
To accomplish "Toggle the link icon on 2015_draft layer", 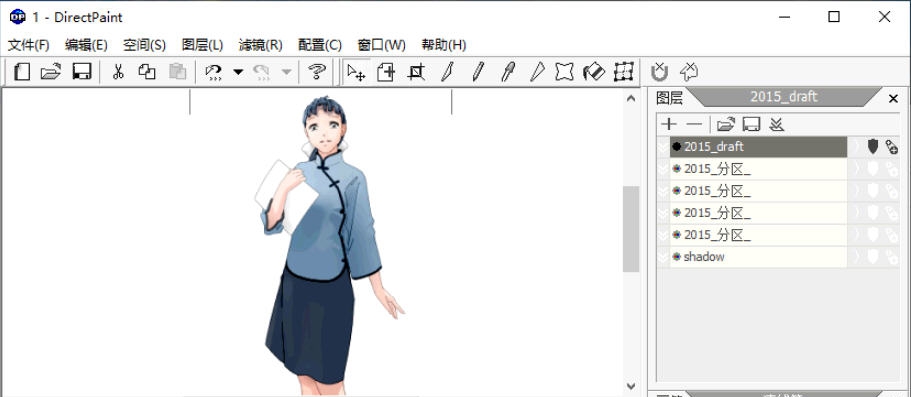I will click(x=892, y=146).
